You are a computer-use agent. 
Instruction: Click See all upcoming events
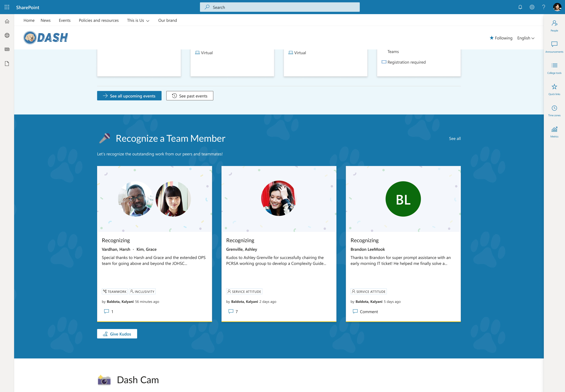click(129, 96)
